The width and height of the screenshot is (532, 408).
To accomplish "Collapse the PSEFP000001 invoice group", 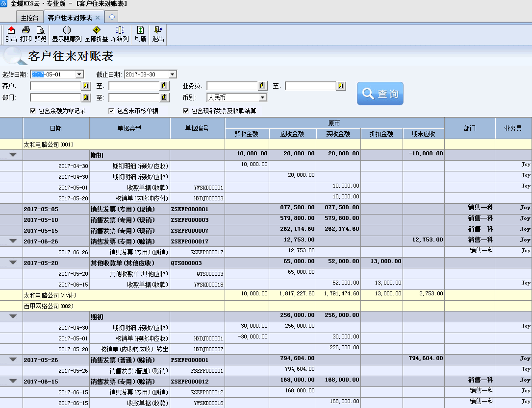I will (x=13, y=360).
